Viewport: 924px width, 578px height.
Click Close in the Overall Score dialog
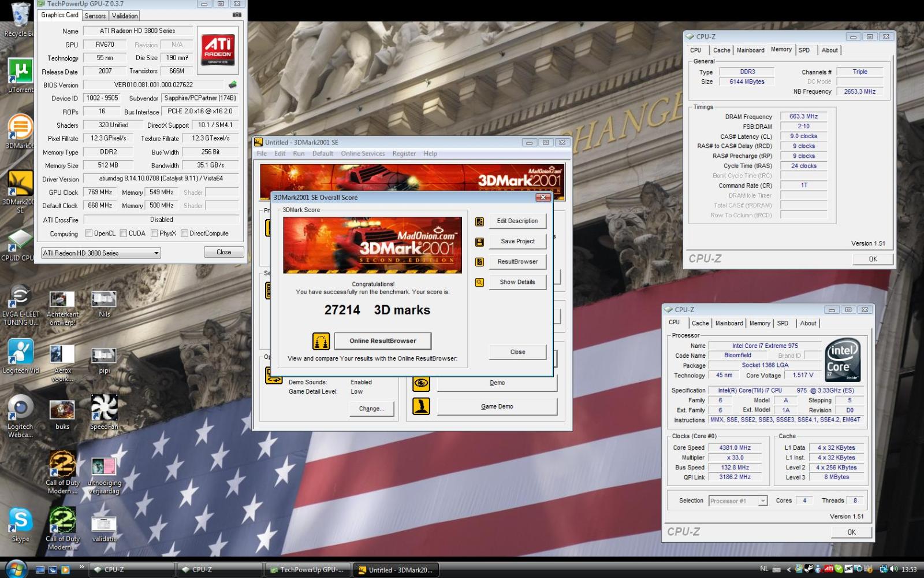517,352
